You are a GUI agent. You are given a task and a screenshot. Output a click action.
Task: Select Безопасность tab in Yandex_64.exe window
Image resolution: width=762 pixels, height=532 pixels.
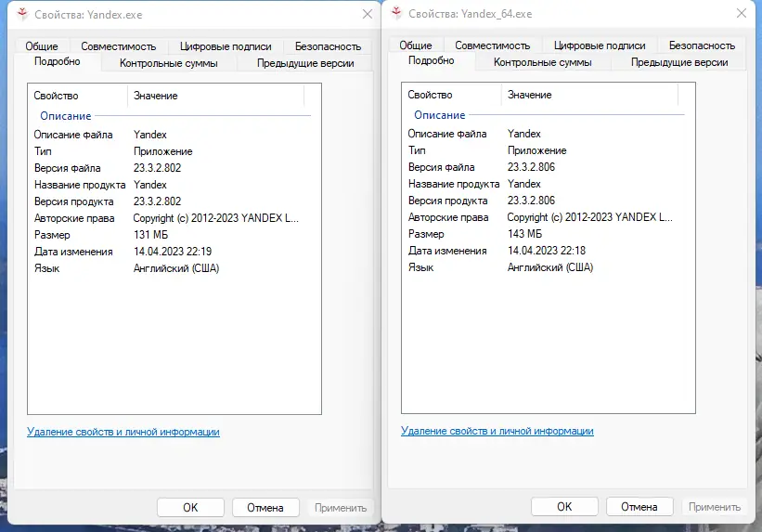(702, 45)
